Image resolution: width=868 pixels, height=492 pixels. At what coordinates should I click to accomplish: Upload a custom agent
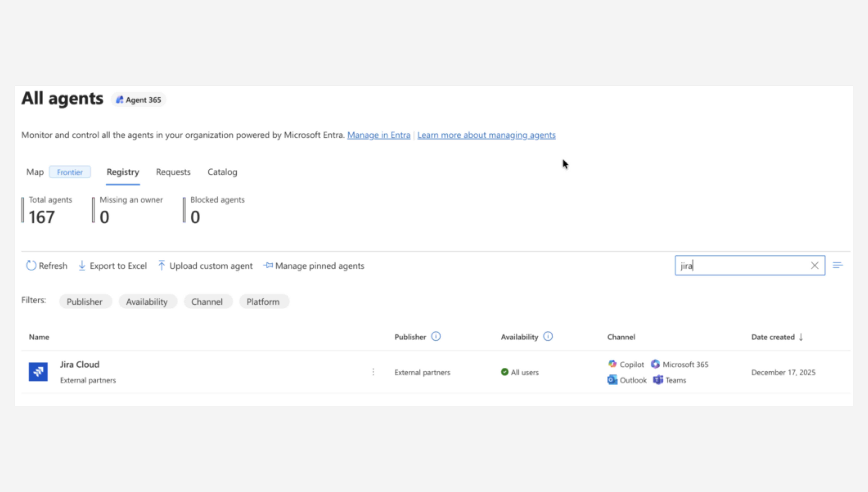tap(205, 266)
